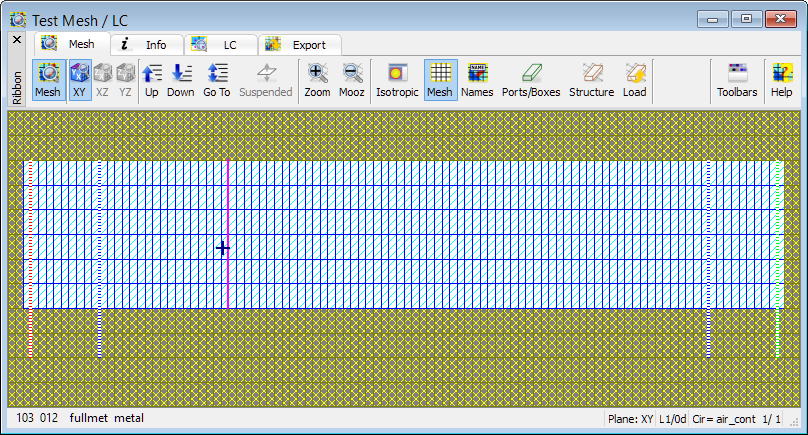Viewport: 808px width, 435px height.
Task: Move Up one layer
Action: [x=152, y=80]
